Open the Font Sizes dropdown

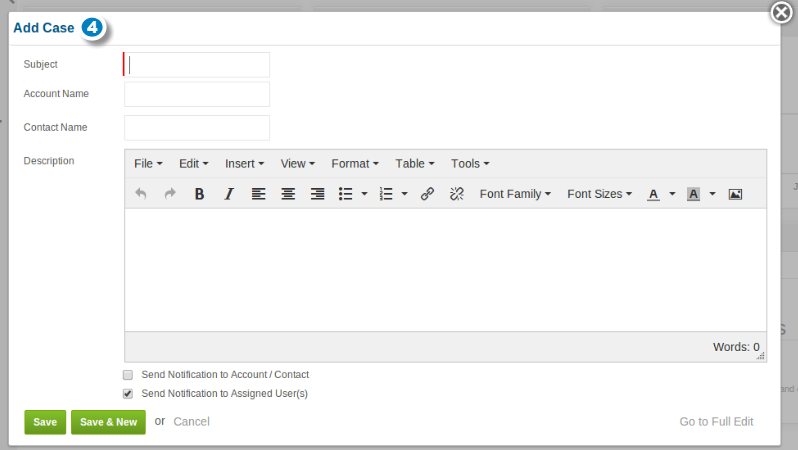(x=600, y=194)
